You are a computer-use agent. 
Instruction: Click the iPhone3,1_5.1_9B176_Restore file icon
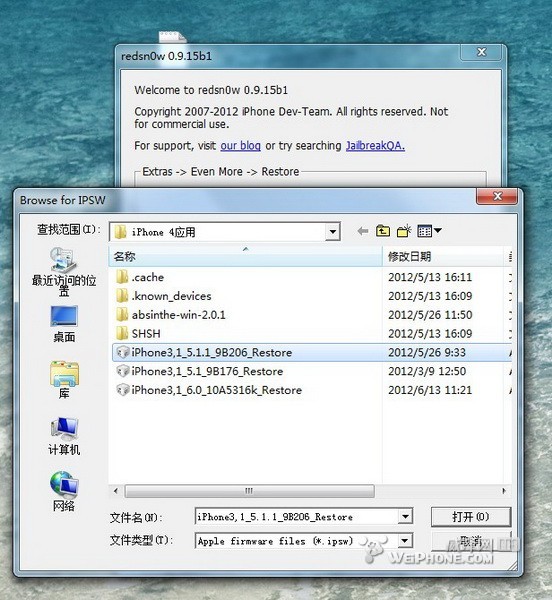tap(122, 371)
